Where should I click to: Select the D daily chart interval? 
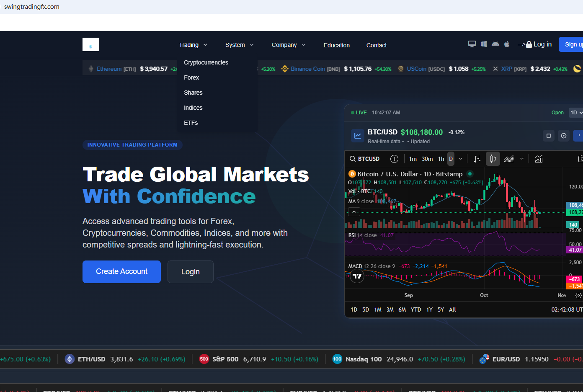point(451,159)
